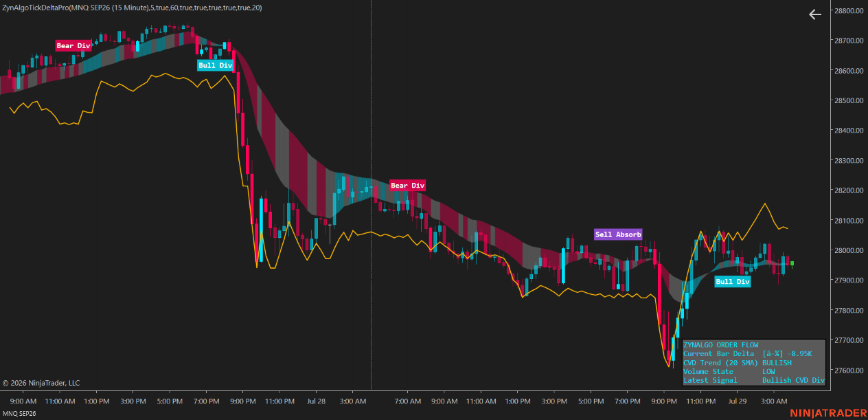Click the CVD Trend (20 SMA) label
The height and width of the screenshot is (420, 868).
(x=720, y=363)
